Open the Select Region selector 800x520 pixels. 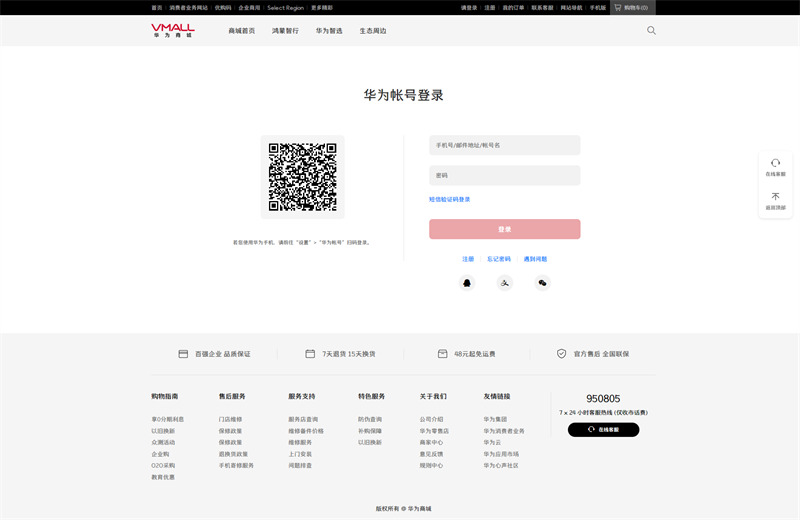coord(285,8)
